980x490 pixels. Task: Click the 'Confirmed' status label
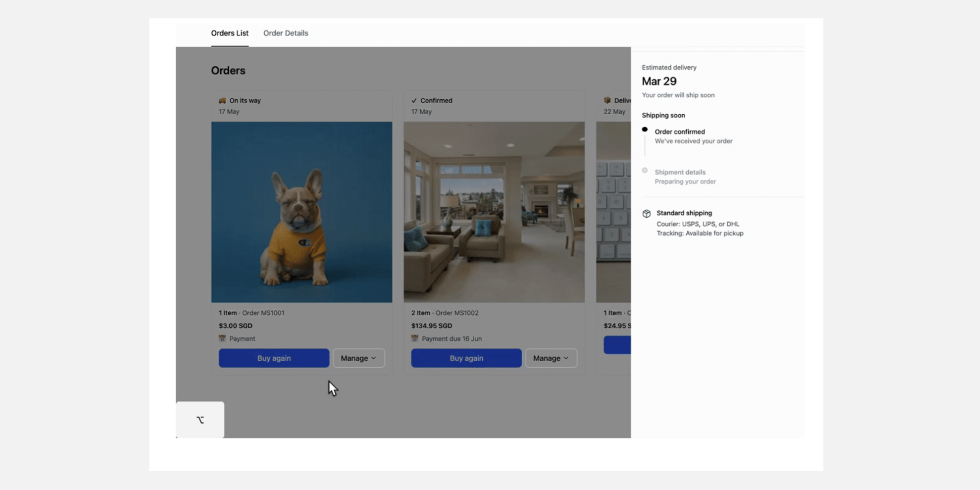pyautogui.click(x=436, y=100)
